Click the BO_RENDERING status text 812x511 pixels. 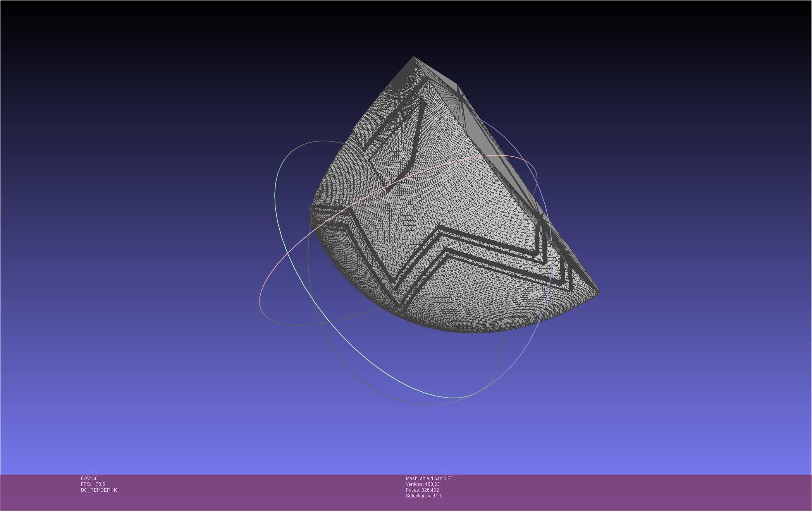coord(100,490)
